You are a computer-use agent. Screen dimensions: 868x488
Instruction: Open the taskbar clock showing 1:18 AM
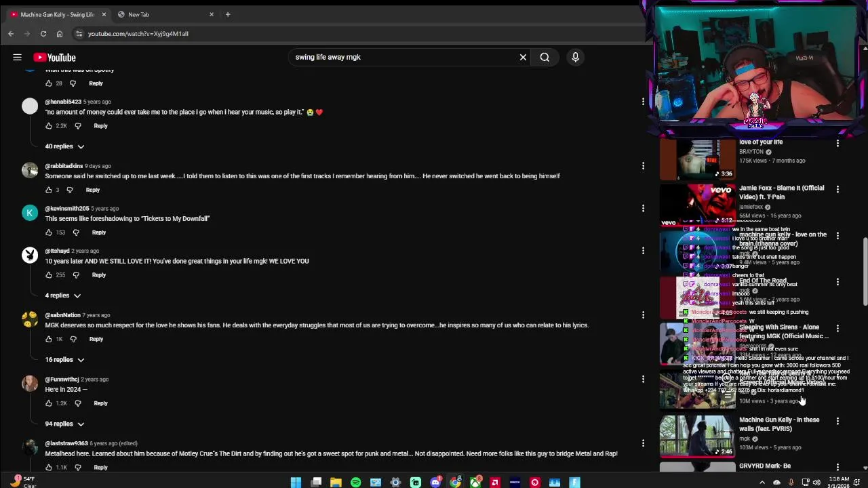click(838, 482)
